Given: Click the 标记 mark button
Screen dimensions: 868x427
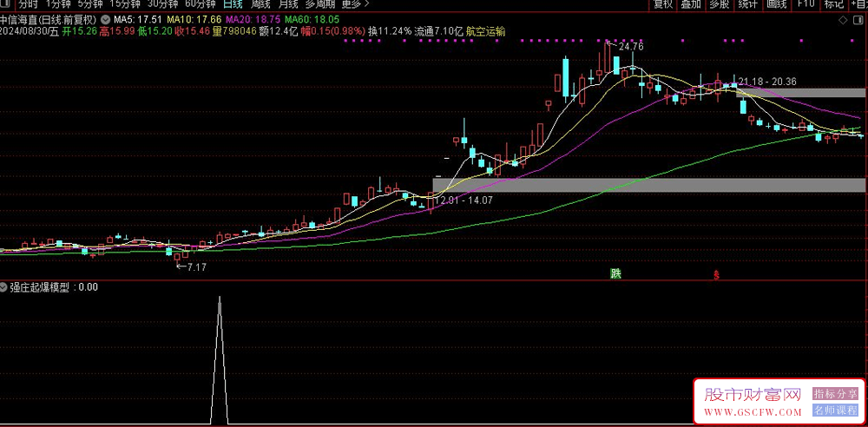Looking at the screenshot, I should 834,4.
